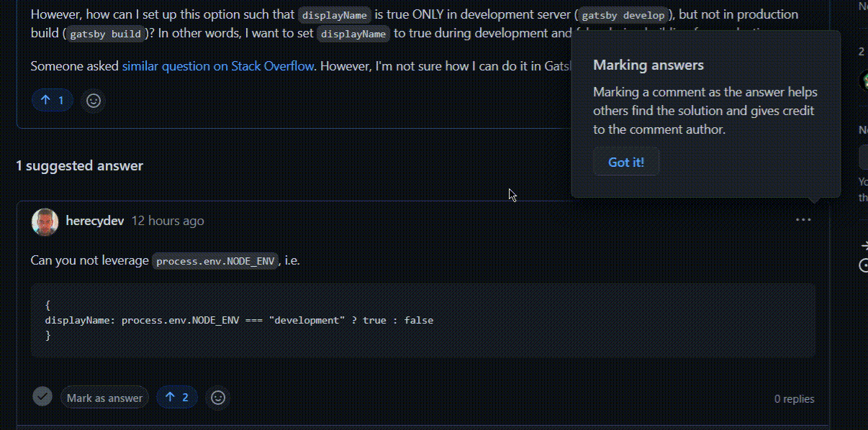Click the 0 replies counter

tap(794, 398)
